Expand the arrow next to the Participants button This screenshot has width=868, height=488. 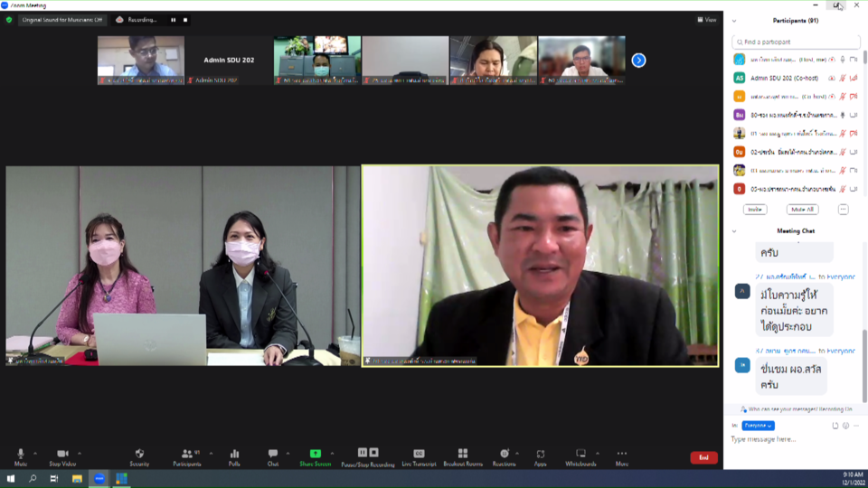[211, 454]
